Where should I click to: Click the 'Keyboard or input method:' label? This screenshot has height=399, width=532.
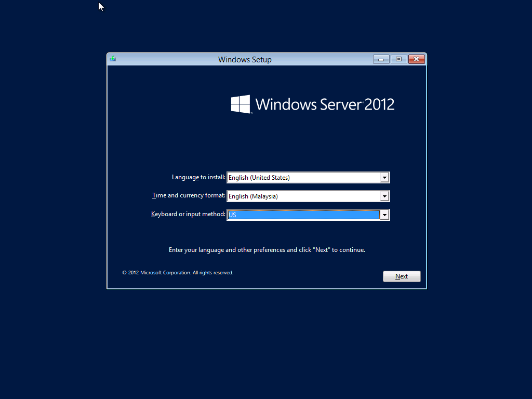coord(188,214)
